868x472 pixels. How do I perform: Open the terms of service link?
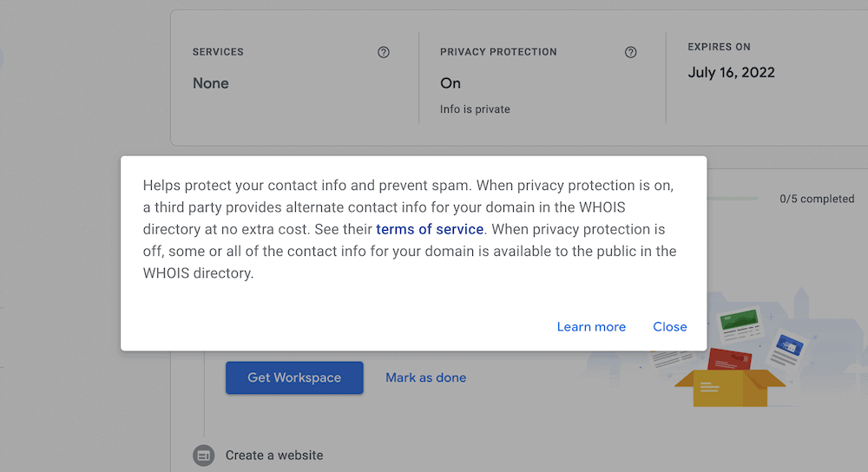[x=430, y=229]
